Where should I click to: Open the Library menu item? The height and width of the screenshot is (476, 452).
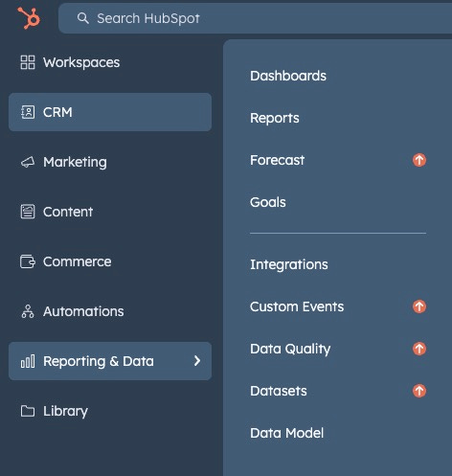pos(110,411)
